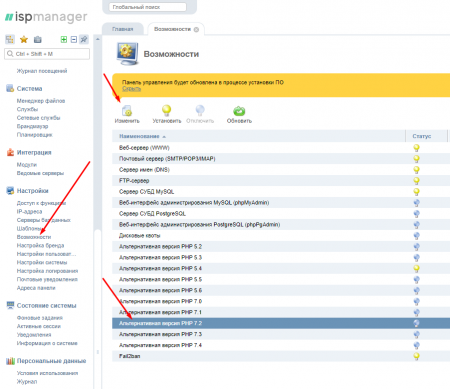Open Менеджер файлов in sidebar
The width and height of the screenshot is (450, 389).
(x=41, y=101)
